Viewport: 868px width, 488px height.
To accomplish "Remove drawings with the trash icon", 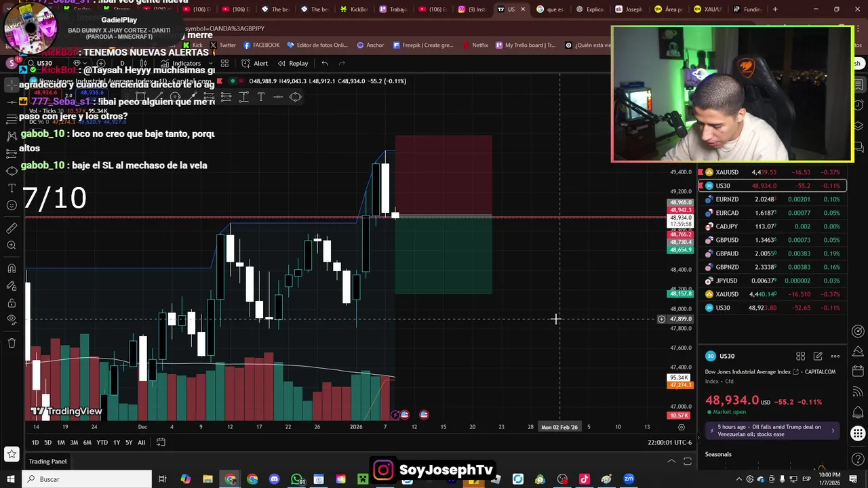I will (12, 343).
